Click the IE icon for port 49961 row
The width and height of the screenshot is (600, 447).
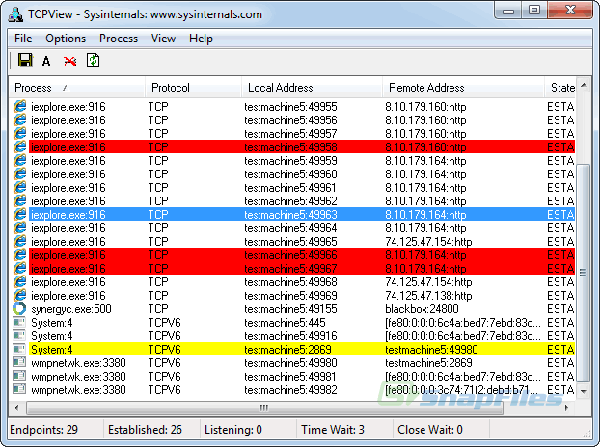click(x=20, y=187)
